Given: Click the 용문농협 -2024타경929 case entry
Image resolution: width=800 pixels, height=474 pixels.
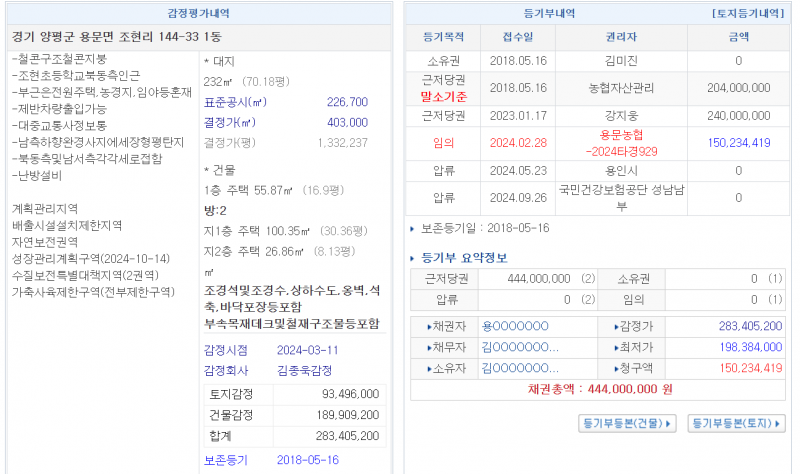Looking at the screenshot, I should [x=621, y=142].
